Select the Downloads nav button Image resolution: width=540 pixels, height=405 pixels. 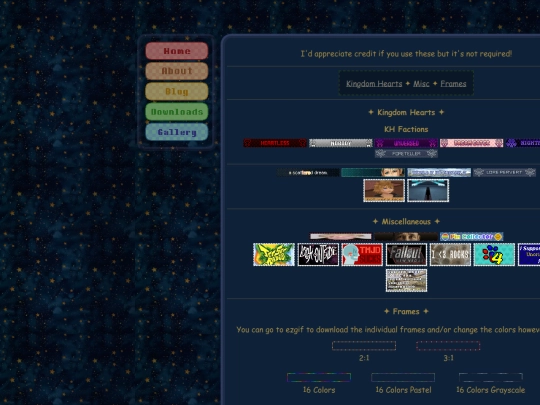point(177,112)
